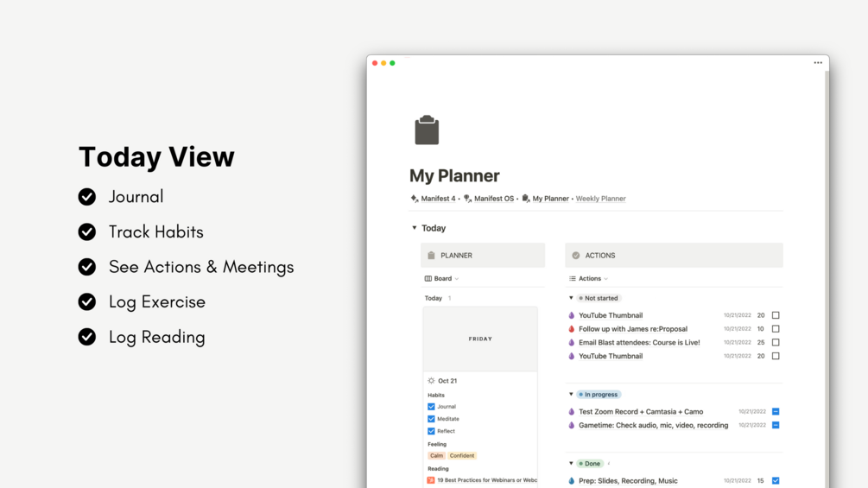Uncheck the Prep: Slides, Recording, Music task
This screenshot has width=868, height=488.
pyautogui.click(x=776, y=481)
